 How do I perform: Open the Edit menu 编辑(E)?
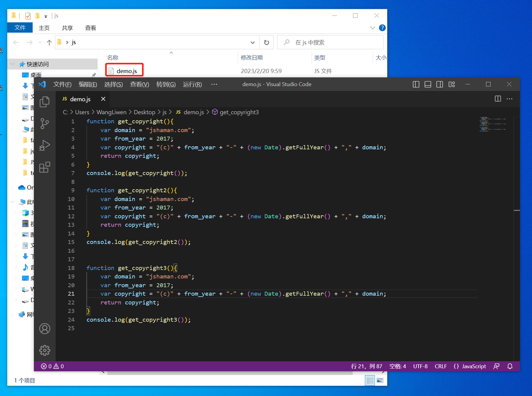(88, 84)
